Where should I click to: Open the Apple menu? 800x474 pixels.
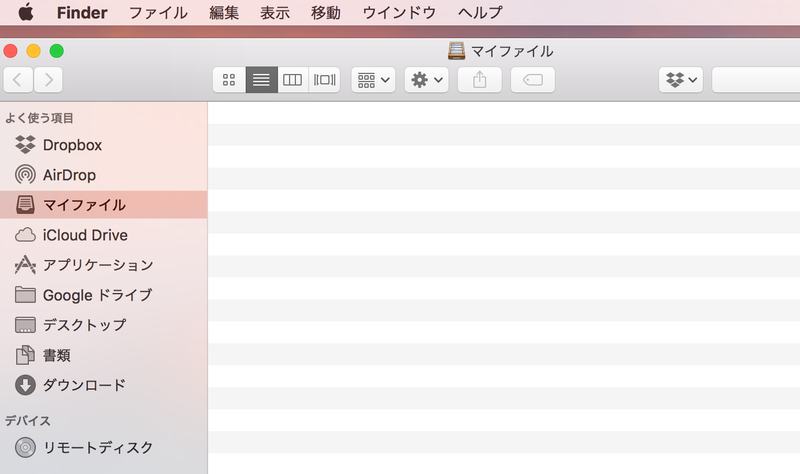click(x=26, y=12)
